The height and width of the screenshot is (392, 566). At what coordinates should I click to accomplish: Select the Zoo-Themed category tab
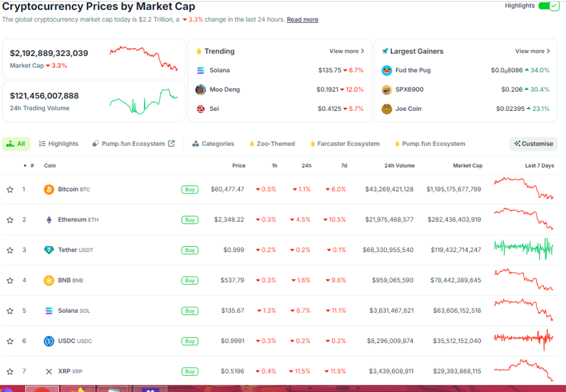pos(272,144)
